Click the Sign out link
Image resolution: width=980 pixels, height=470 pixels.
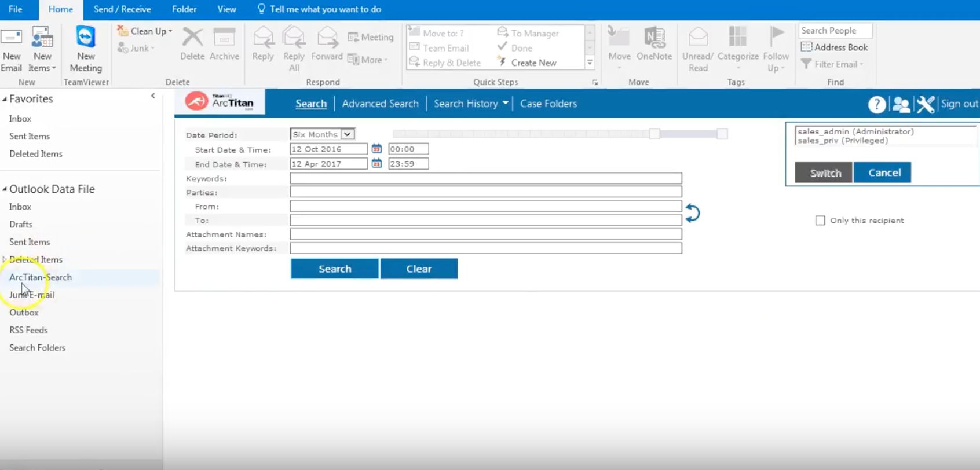click(960, 104)
